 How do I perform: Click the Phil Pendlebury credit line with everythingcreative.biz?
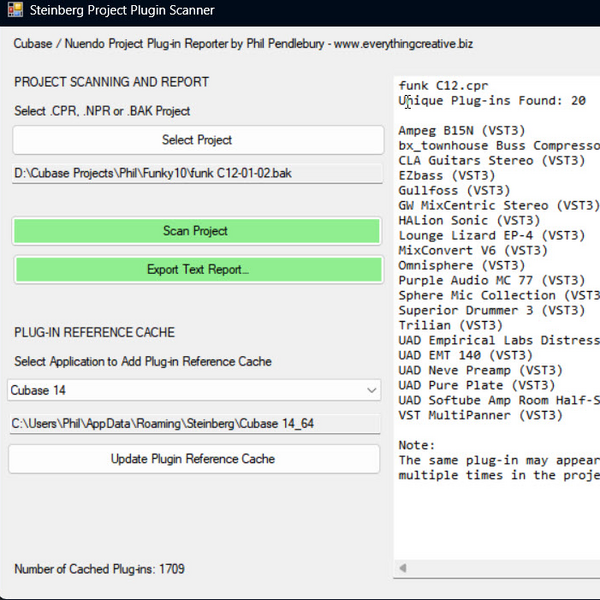click(243, 44)
